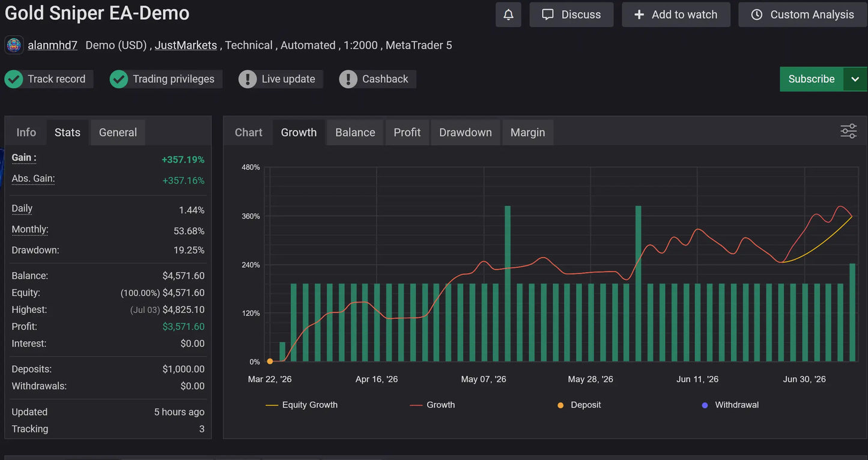Click the Custom Analysis clock icon
The width and height of the screenshot is (868, 460).
[x=757, y=14]
